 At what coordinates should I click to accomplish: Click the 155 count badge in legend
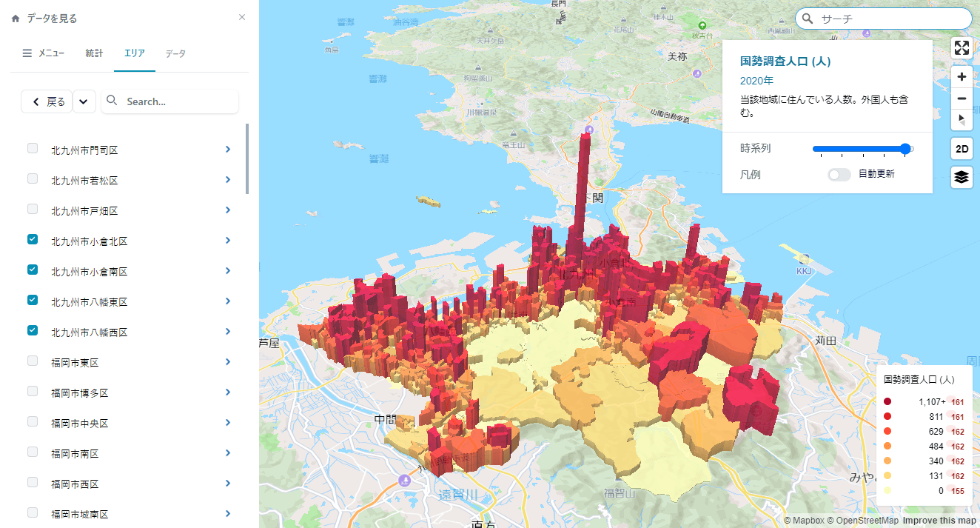tap(958, 491)
